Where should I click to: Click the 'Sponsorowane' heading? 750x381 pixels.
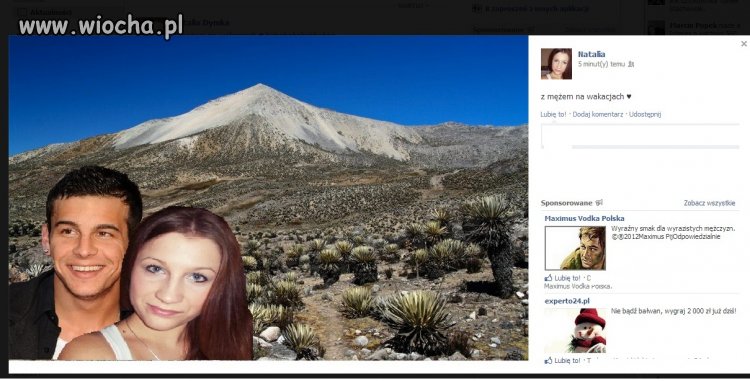566,203
